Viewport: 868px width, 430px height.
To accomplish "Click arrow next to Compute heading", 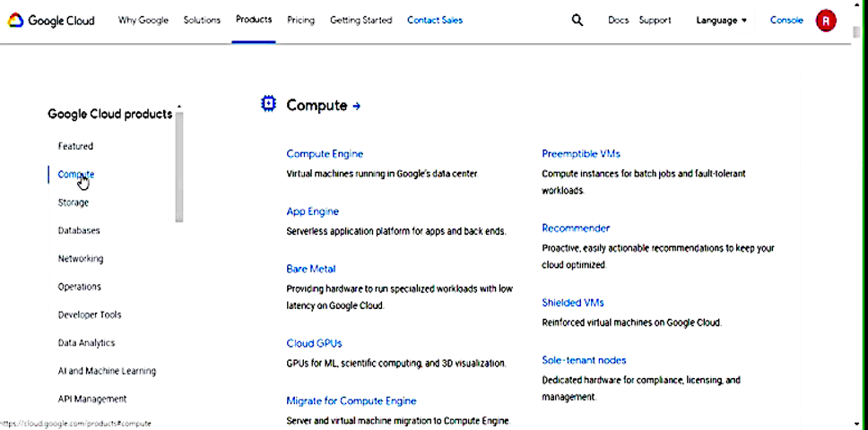I will coord(357,106).
